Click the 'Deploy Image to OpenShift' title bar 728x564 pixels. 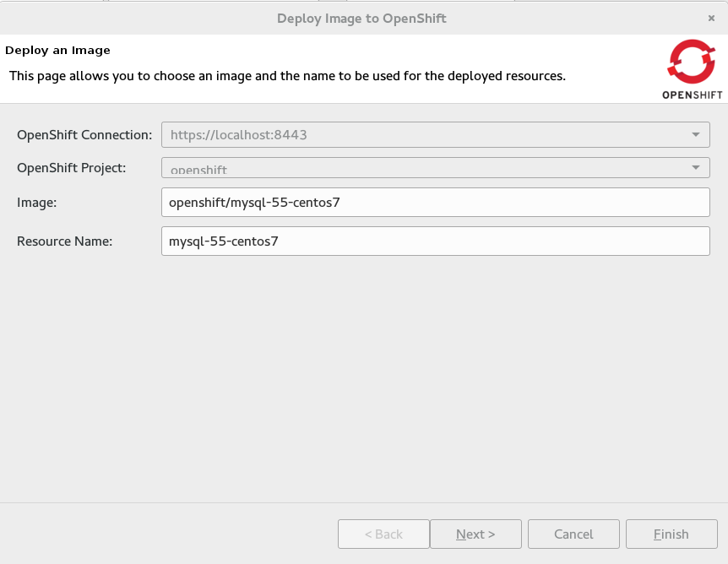click(361, 18)
